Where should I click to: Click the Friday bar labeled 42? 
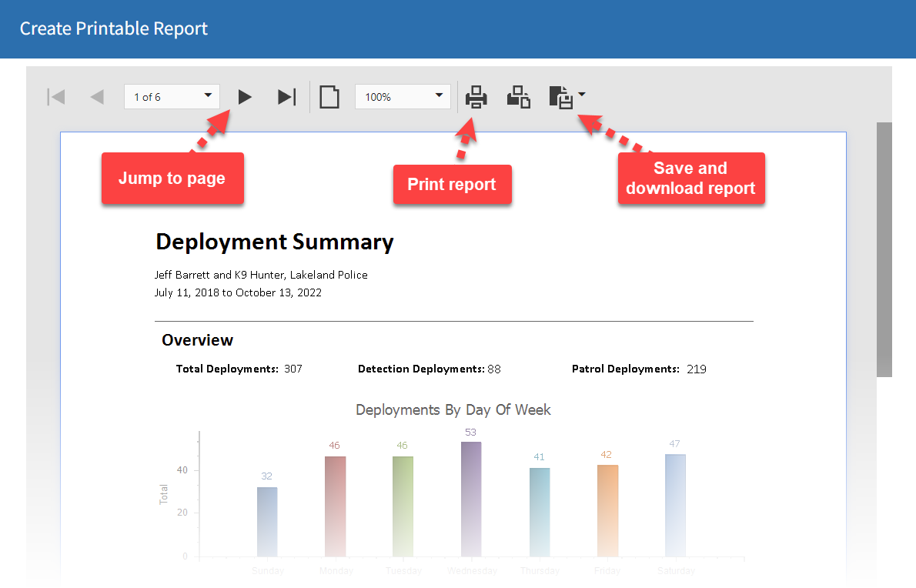coord(607,511)
